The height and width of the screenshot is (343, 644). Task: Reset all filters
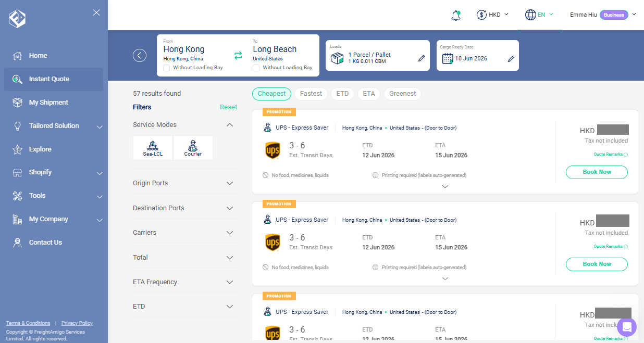coord(228,107)
